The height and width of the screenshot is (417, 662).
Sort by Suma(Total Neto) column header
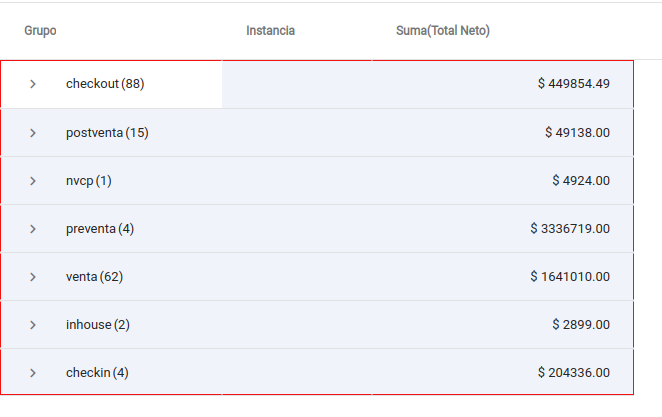[x=443, y=31]
